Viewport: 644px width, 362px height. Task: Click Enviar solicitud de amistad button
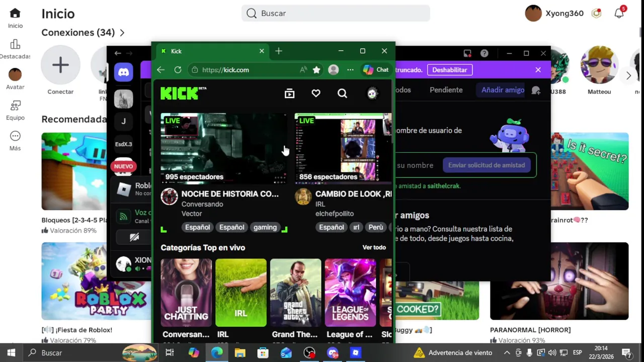pyautogui.click(x=487, y=165)
